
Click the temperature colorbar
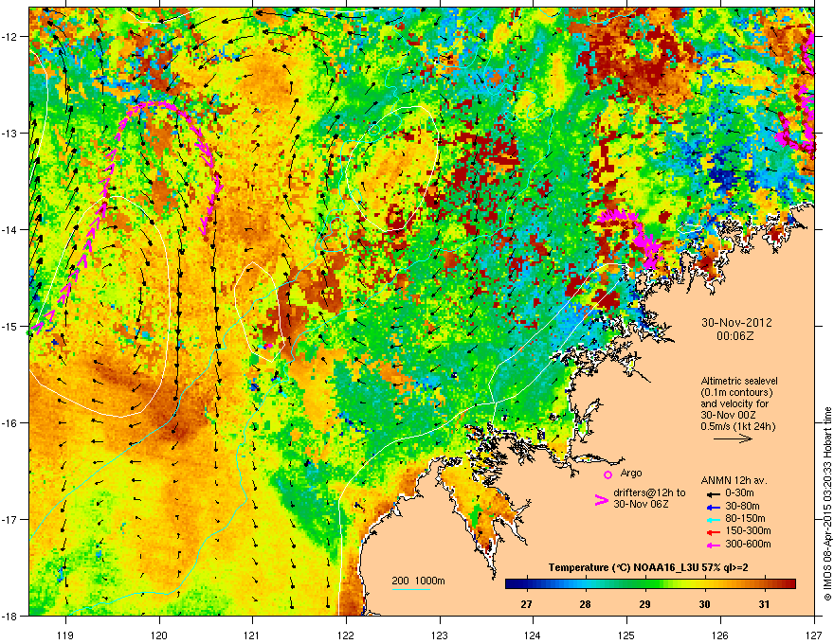[x=650, y=584]
